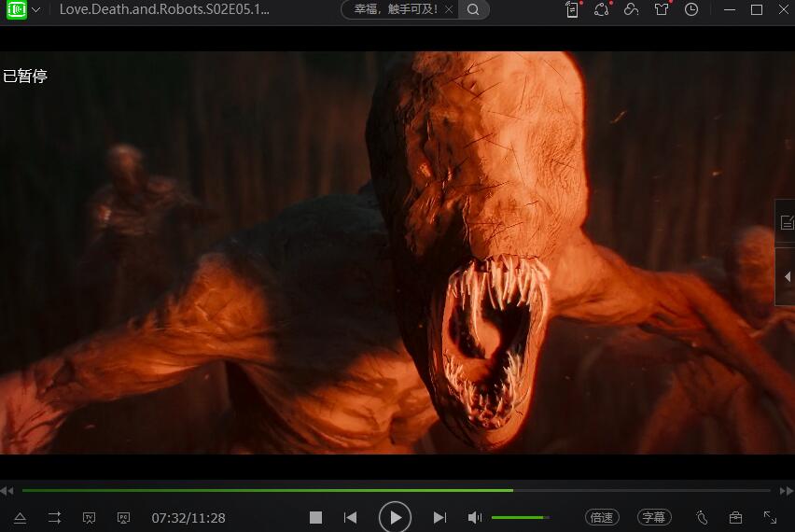Viewport: 795px width, 532px height.
Task: Click the search field reading 幸福，触手可及!
Action: [x=390, y=10]
